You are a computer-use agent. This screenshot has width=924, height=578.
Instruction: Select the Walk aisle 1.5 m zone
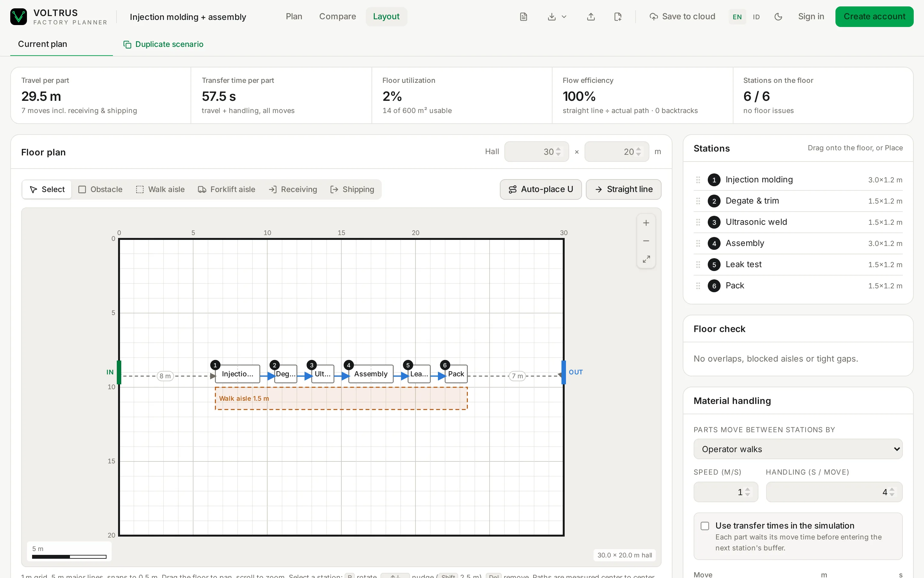pos(341,398)
